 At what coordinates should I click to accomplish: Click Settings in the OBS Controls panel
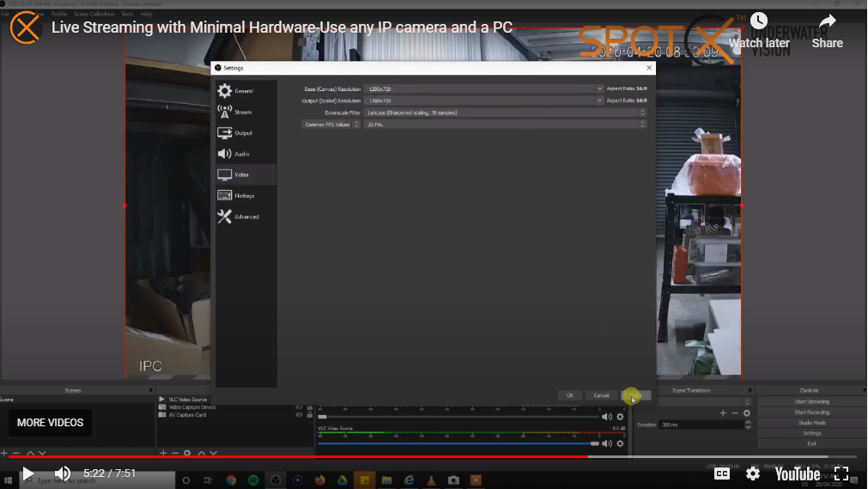click(x=811, y=433)
